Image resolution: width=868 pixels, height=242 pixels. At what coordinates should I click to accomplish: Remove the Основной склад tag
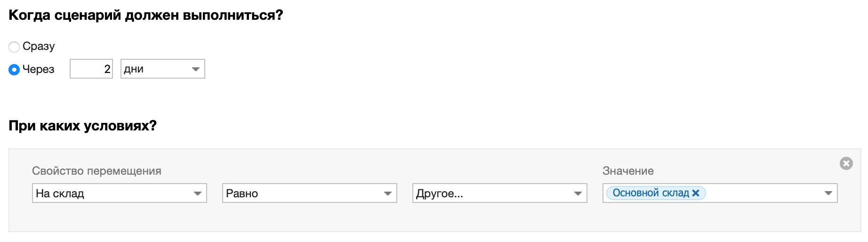click(x=696, y=193)
